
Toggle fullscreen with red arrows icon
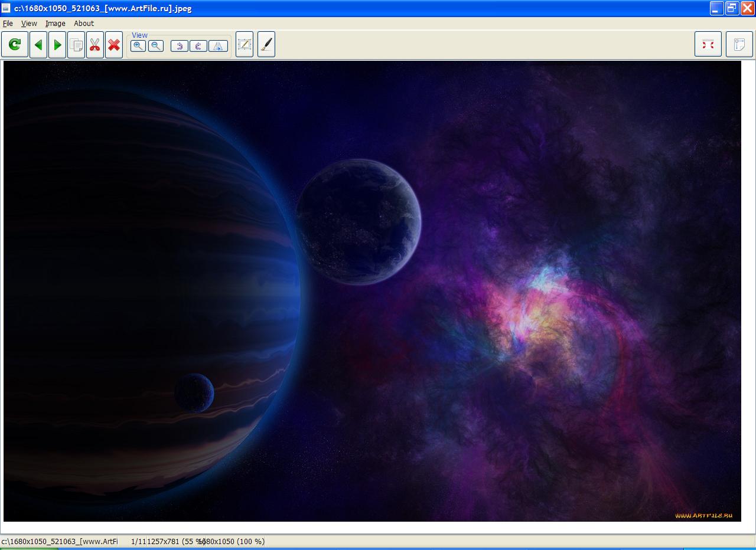(708, 45)
